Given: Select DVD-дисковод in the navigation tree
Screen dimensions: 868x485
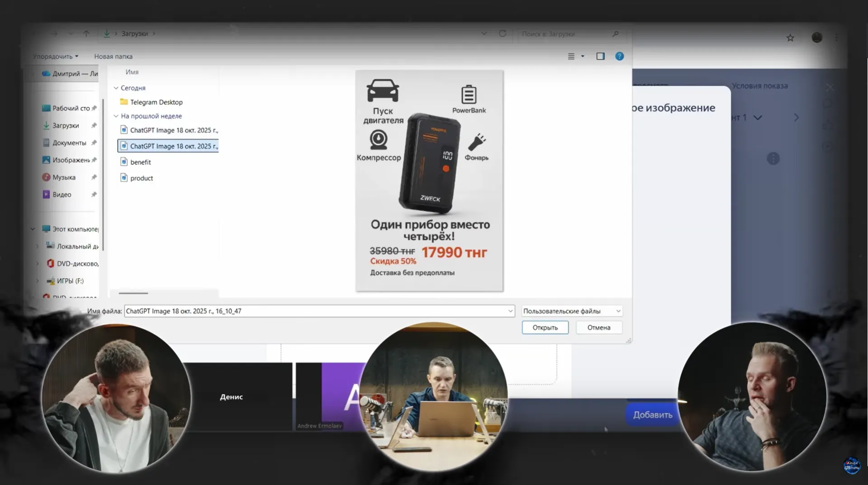Looking at the screenshot, I should tap(78, 263).
